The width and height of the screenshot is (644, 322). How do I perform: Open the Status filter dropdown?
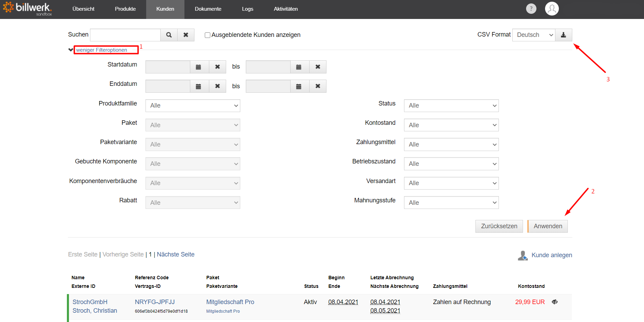[451, 105]
